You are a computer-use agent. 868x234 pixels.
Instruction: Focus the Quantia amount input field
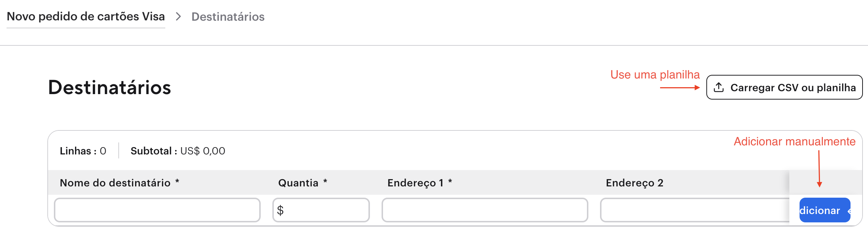click(326, 210)
